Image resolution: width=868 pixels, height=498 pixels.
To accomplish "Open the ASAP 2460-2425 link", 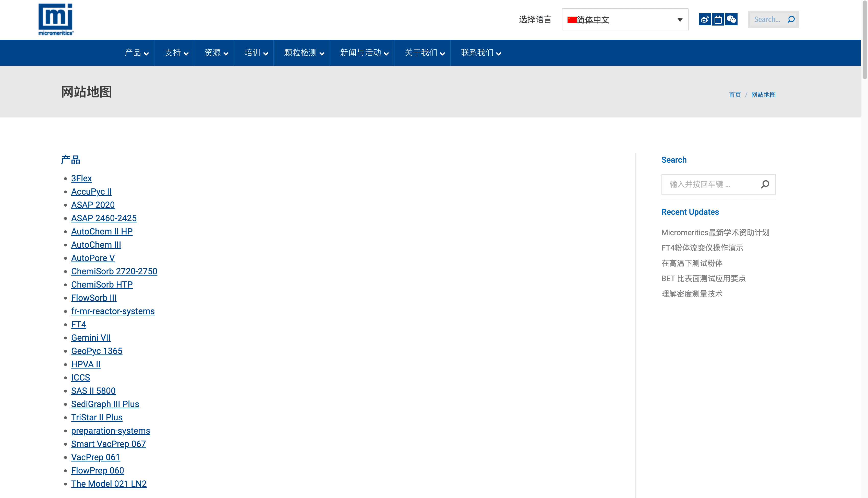I will point(104,218).
